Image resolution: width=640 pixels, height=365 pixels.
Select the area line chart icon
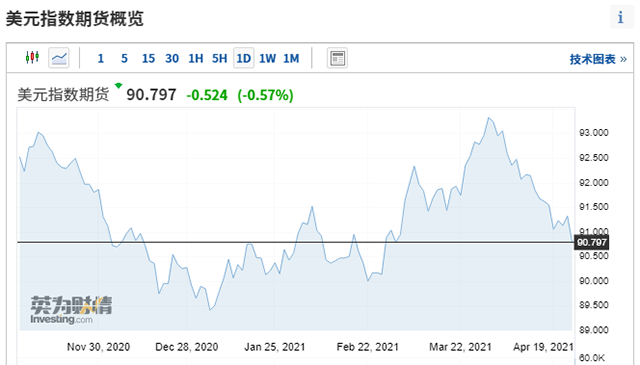(59, 58)
